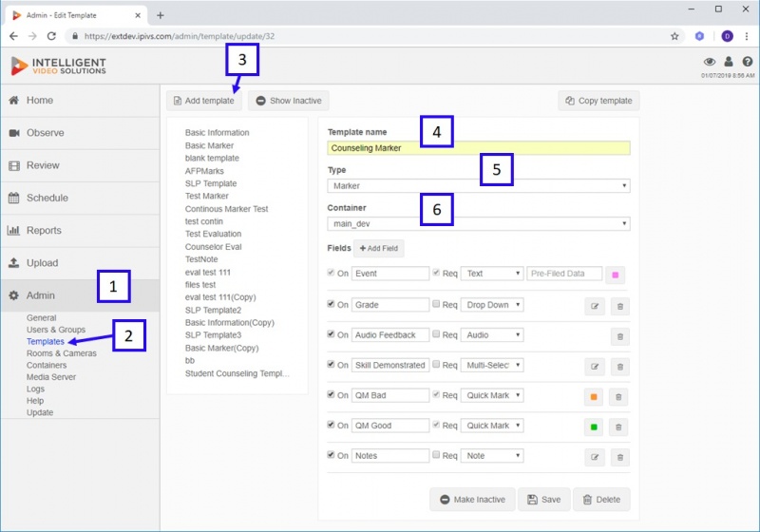
Task: Open the help question mark icon
Action: tap(748, 62)
